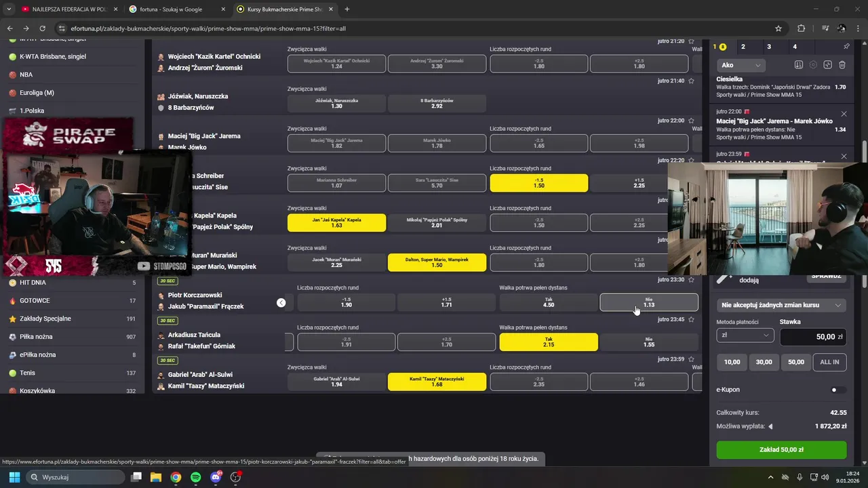This screenshot has height=488, width=868.
Task: Pick the 50,00 quick stake button
Action: click(796, 362)
